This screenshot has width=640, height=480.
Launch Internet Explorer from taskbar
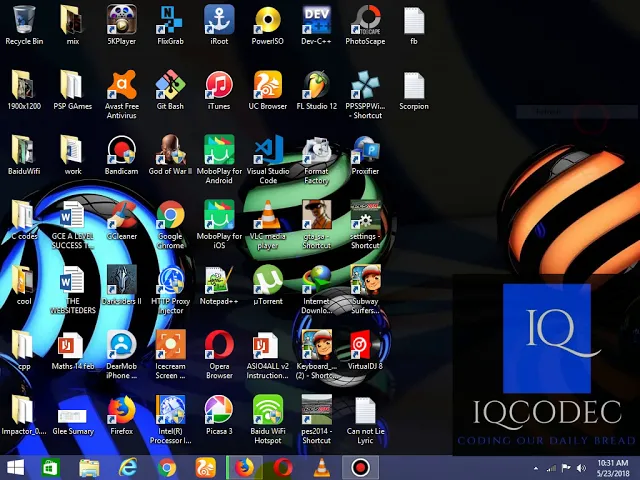coord(128,467)
